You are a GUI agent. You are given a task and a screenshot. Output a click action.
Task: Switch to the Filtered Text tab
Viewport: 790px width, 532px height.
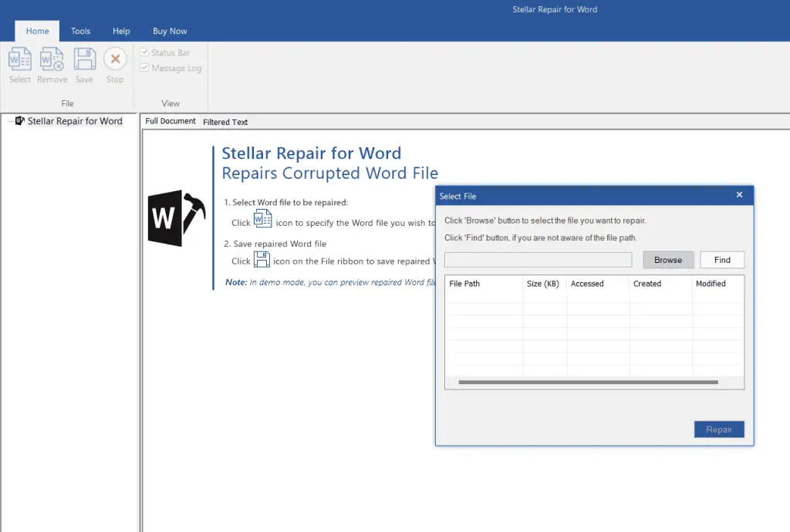click(225, 121)
